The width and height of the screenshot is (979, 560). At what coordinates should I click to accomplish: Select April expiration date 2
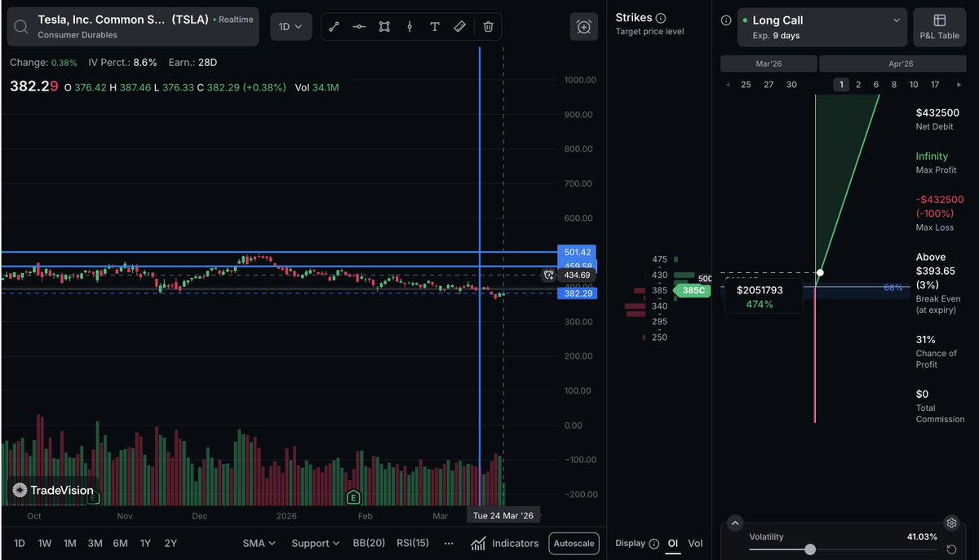[x=858, y=85]
